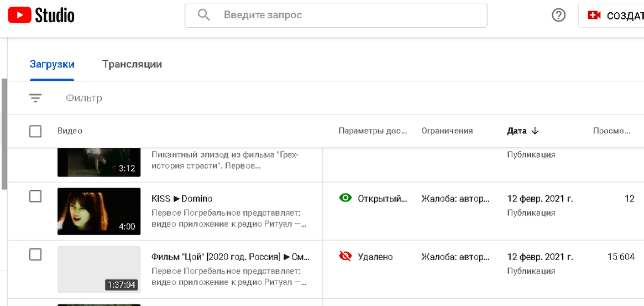The width and height of the screenshot is (644, 306).
Task: Click the Создать button
Action: pyautogui.click(x=611, y=15)
